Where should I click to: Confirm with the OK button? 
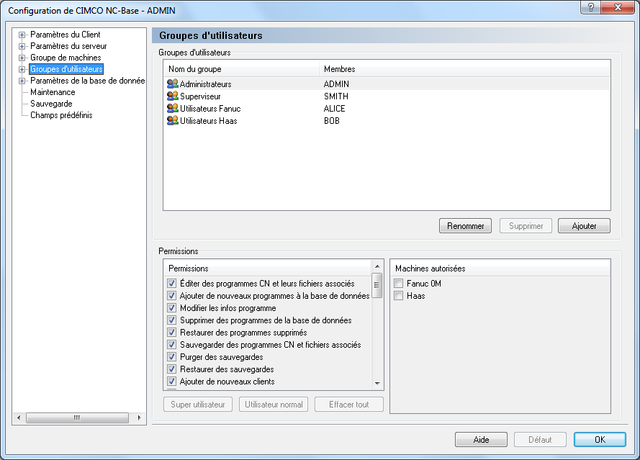click(600, 440)
